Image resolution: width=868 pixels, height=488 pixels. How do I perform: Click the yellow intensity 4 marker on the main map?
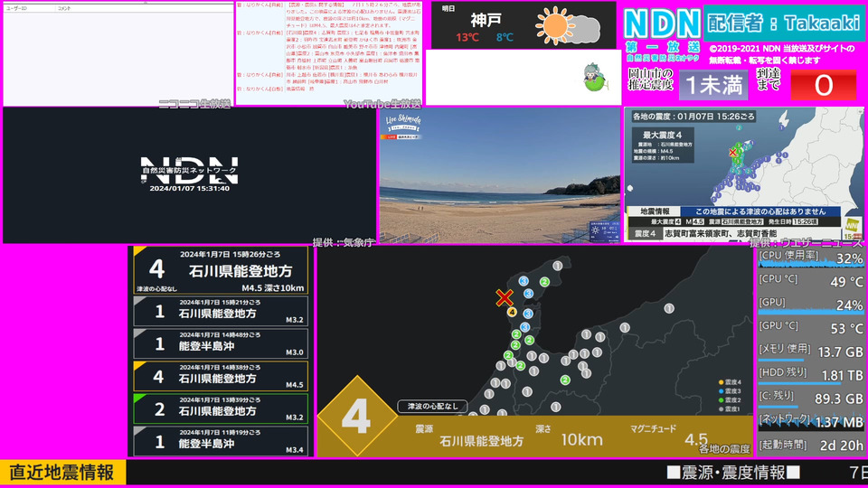pos(512,312)
